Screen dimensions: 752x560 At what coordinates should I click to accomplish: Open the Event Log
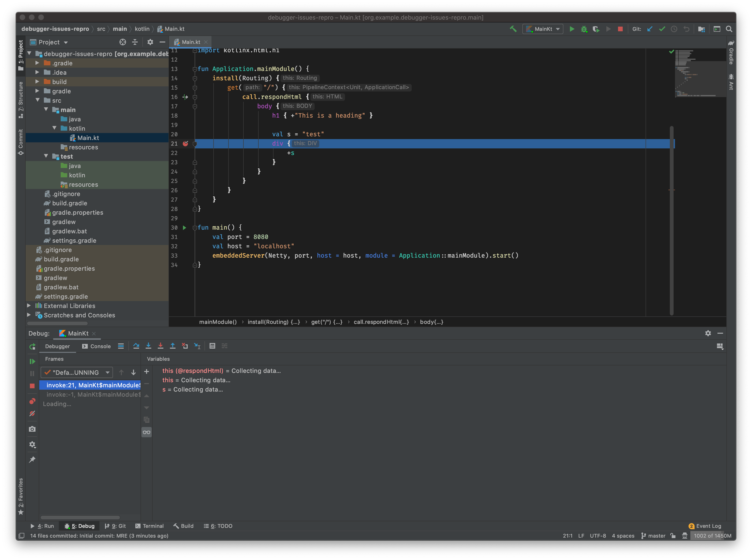coord(709,526)
